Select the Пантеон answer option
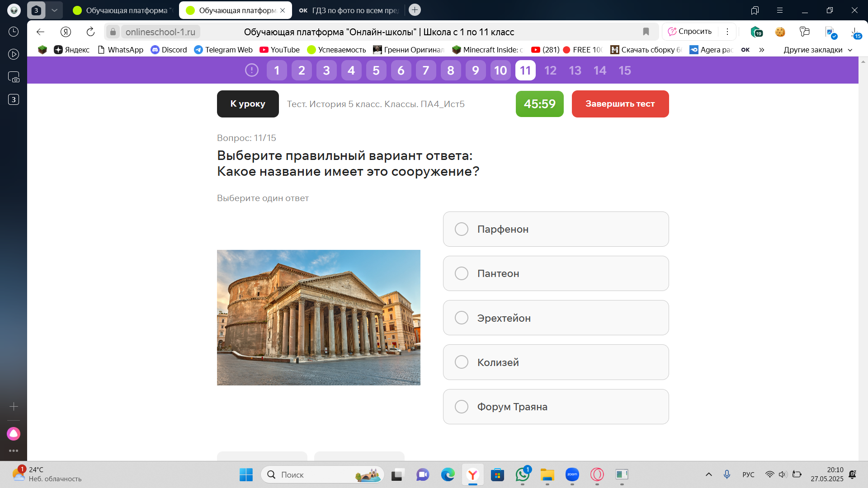This screenshot has width=868, height=488. point(556,273)
